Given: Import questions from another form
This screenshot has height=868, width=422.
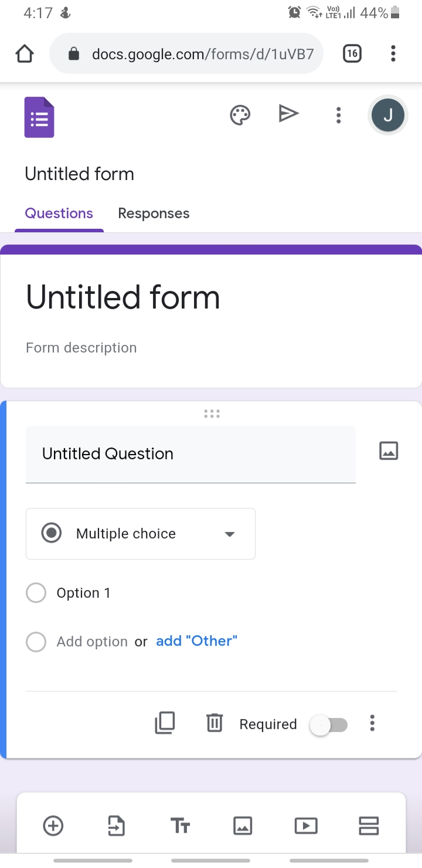Looking at the screenshot, I should pyautogui.click(x=116, y=826).
